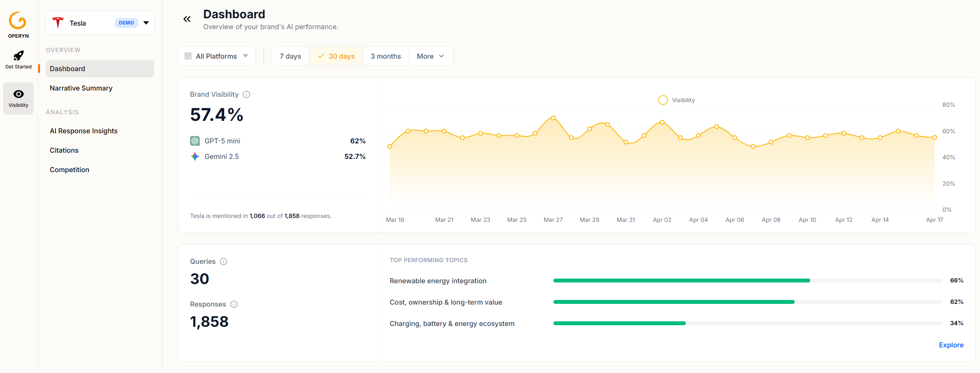Screen dimensions: 980x373
Task: Open the Brand Visibility info tooltip
Action: (246, 94)
